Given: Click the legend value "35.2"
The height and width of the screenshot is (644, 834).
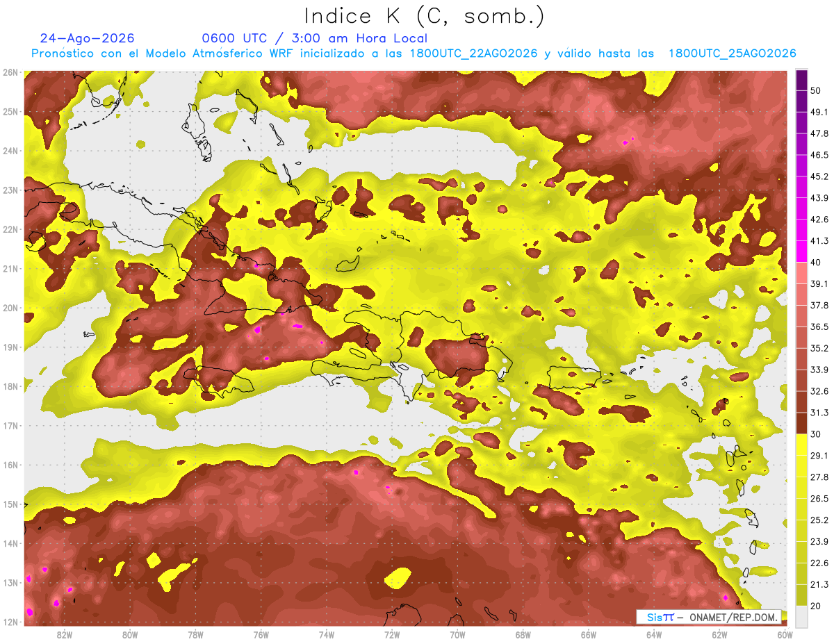Looking at the screenshot, I should [819, 348].
